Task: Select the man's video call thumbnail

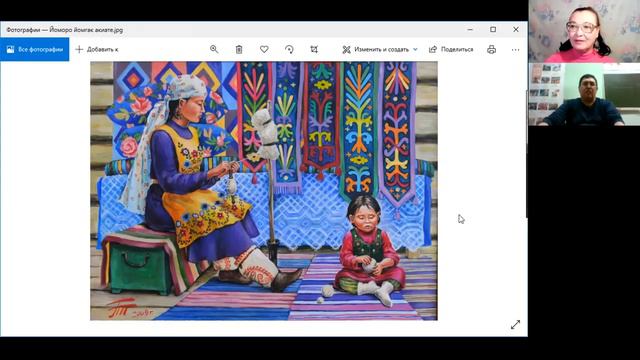Action: tap(584, 94)
